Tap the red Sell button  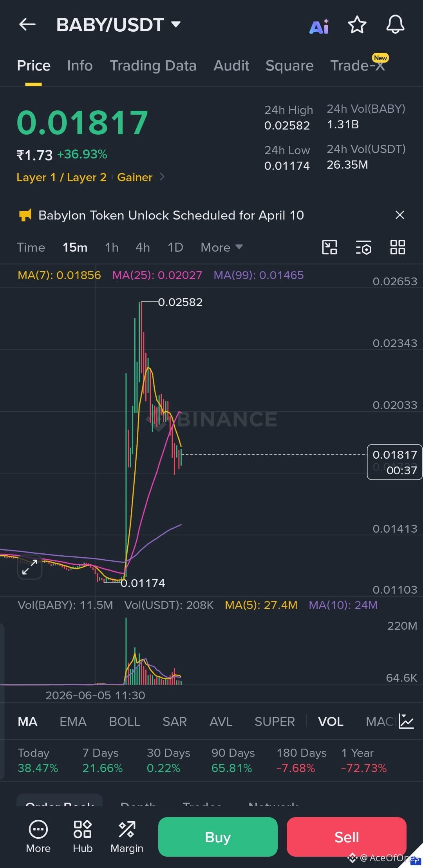[346, 837]
